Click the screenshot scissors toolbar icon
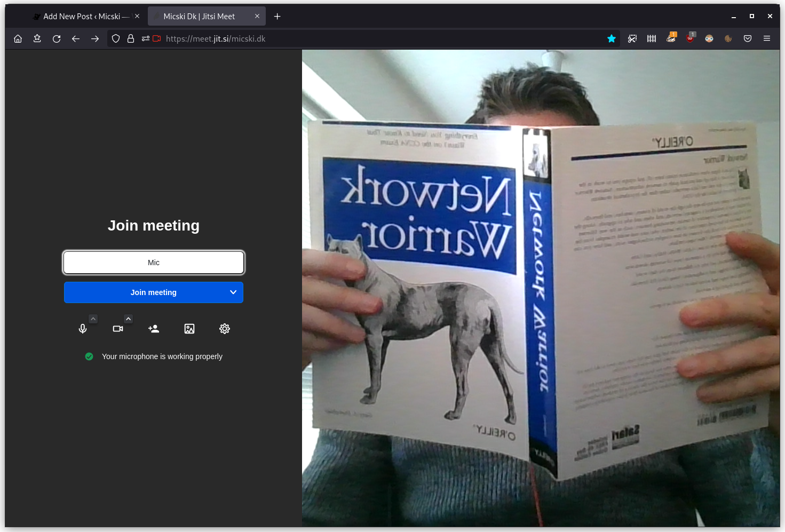This screenshot has height=532, width=785. coord(632,38)
